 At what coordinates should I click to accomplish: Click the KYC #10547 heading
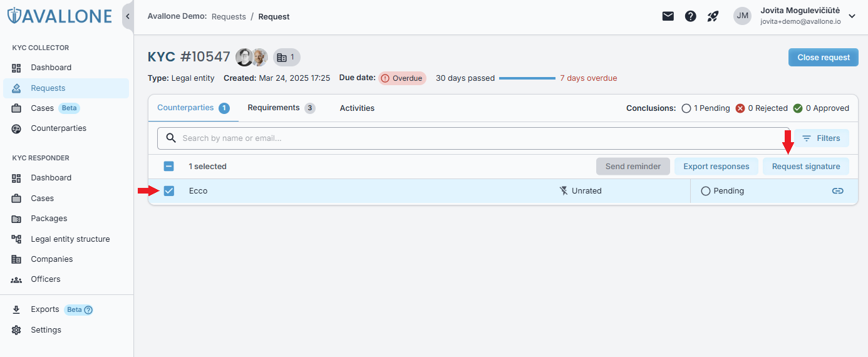coord(189,57)
